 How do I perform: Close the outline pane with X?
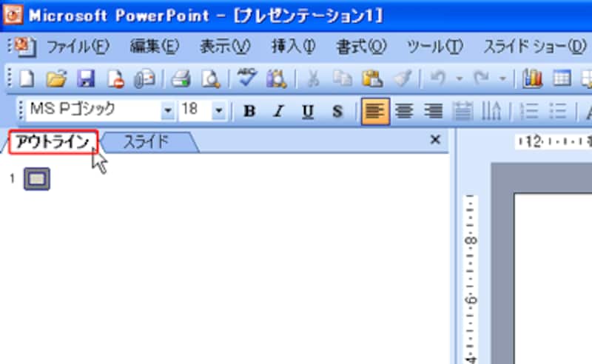coord(435,140)
